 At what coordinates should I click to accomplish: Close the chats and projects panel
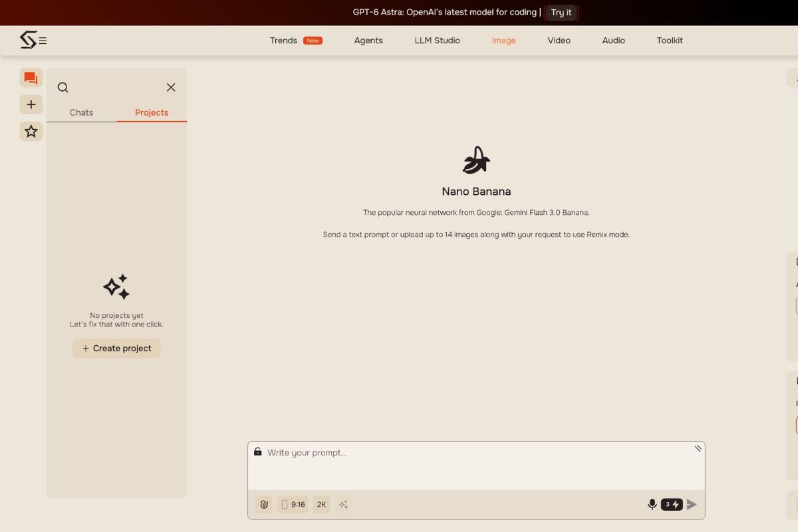tap(171, 87)
